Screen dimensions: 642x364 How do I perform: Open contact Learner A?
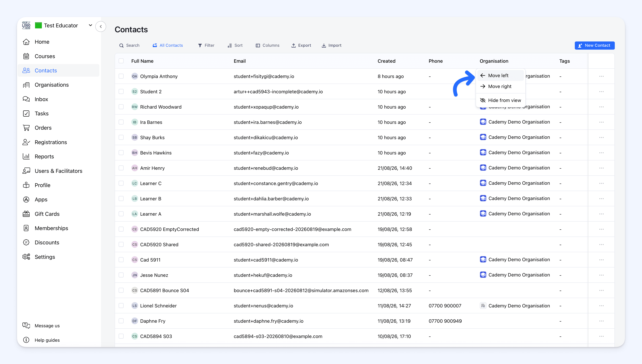click(x=151, y=214)
